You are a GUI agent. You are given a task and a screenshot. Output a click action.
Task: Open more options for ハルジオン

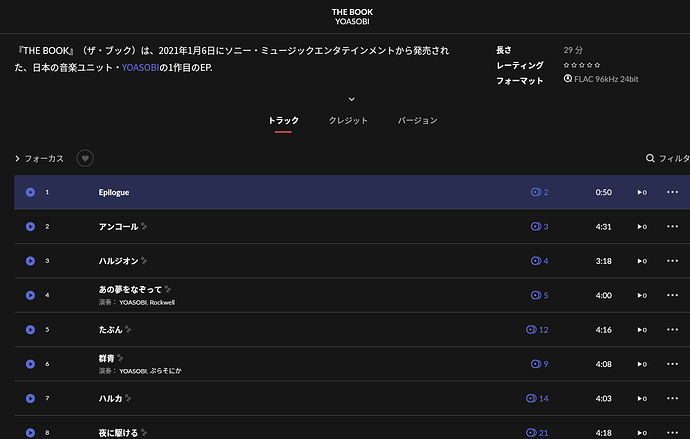coord(672,261)
